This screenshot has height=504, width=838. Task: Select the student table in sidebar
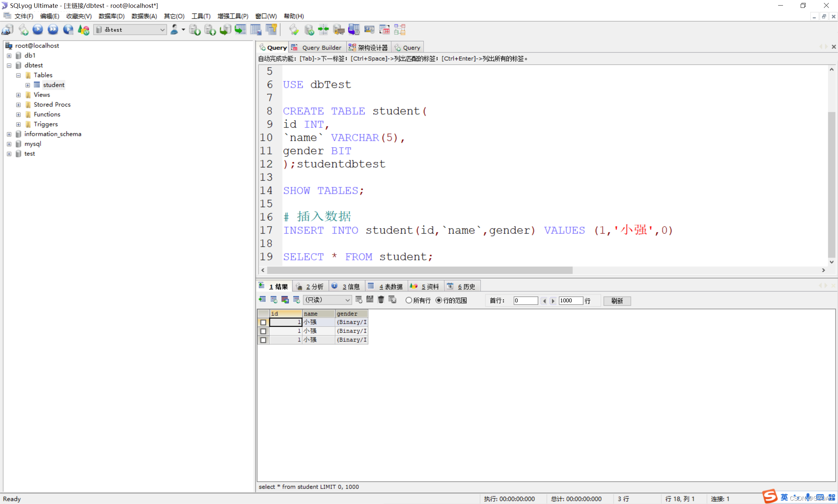(x=54, y=84)
